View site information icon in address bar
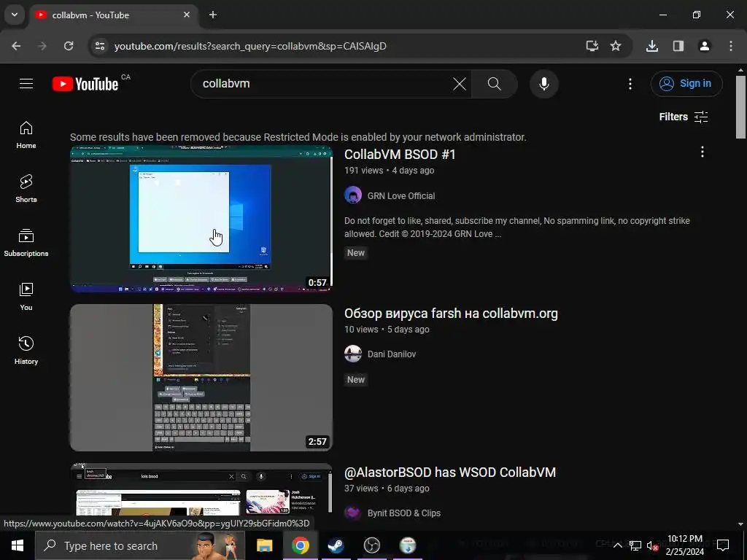Screen dimensions: 747x560 click(x=99, y=46)
